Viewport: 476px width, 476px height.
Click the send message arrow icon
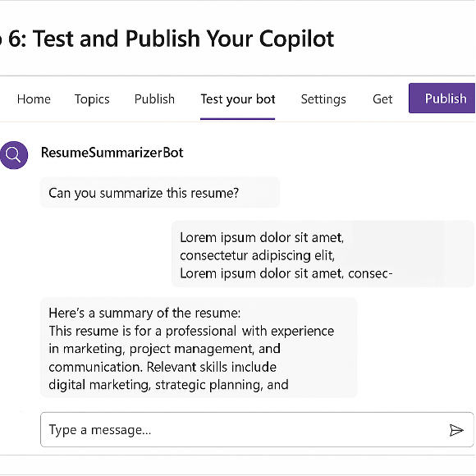[x=456, y=430]
